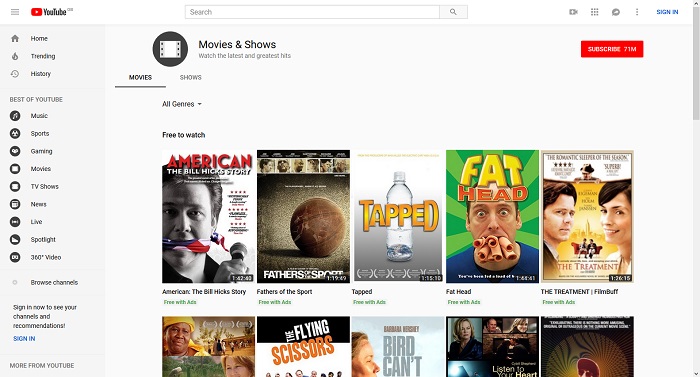Open 360° Video label in sidebar
The image size is (700, 377).
(46, 257)
